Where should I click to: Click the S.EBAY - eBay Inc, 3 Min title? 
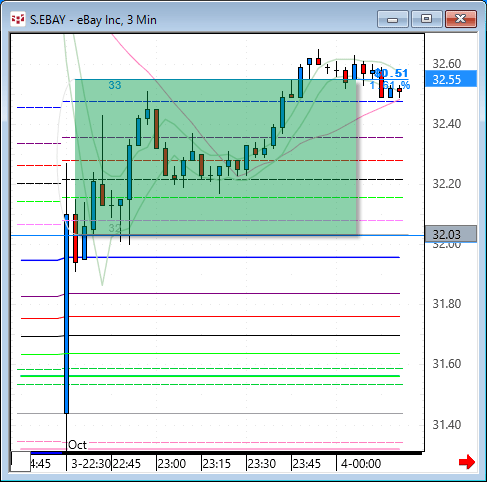coord(93,20)
